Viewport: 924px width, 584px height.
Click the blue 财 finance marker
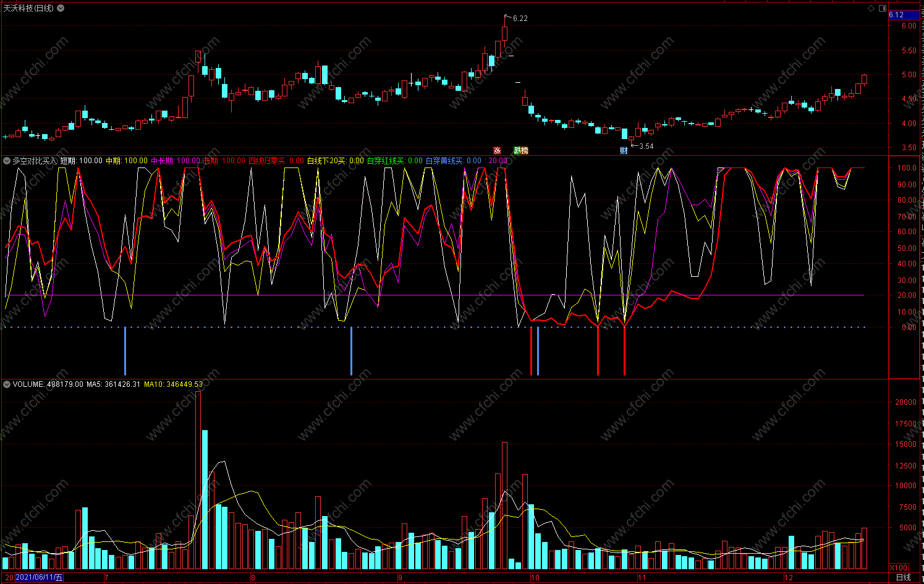[624, 151]
